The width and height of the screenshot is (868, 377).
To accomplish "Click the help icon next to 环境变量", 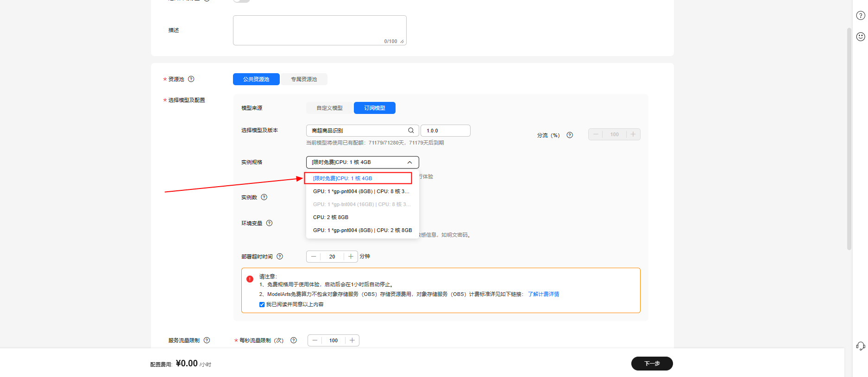I will 269,223.
